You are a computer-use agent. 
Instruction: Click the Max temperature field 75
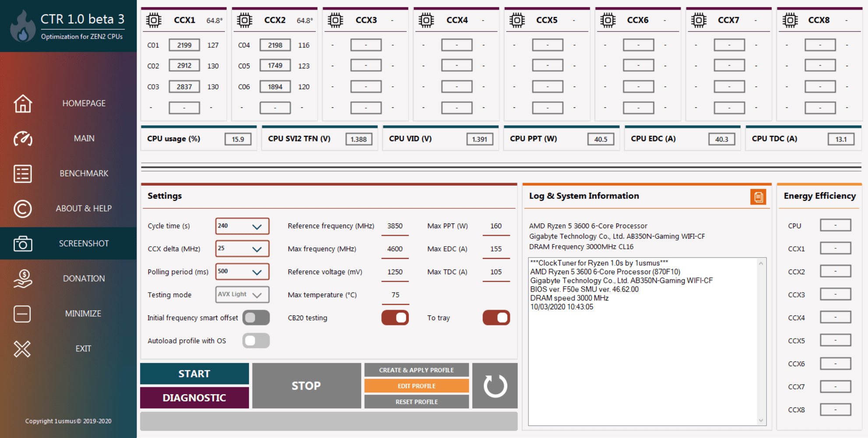pyautogui.click(x=395, y=295)
